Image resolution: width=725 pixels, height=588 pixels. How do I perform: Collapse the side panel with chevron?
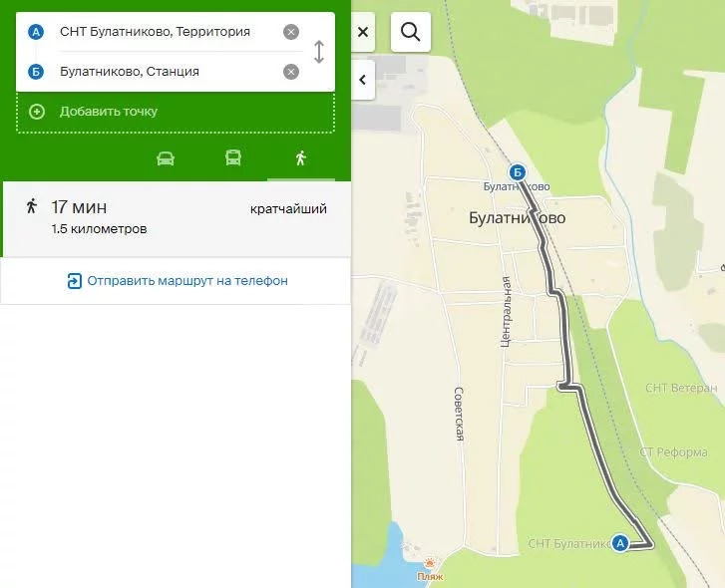tap(363, 80)
